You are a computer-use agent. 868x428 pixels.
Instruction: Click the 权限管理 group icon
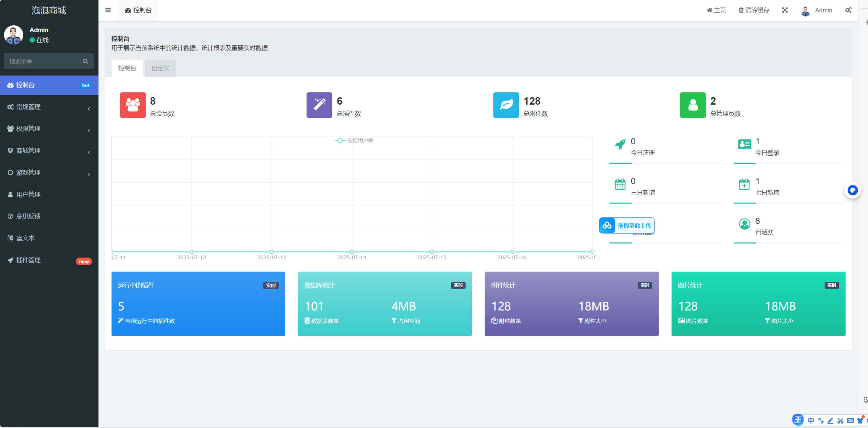click(11, 128)
